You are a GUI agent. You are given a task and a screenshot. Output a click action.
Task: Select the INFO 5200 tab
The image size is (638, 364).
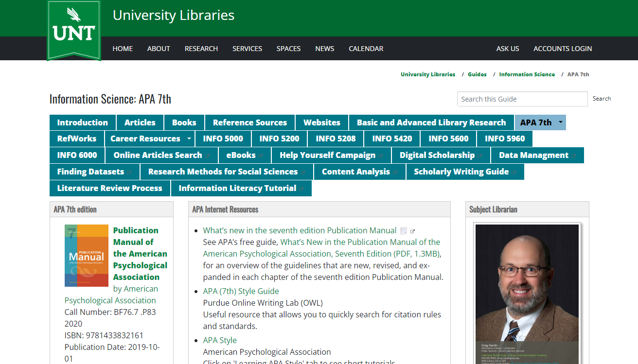pyautogui.click(x=279, y=139)
